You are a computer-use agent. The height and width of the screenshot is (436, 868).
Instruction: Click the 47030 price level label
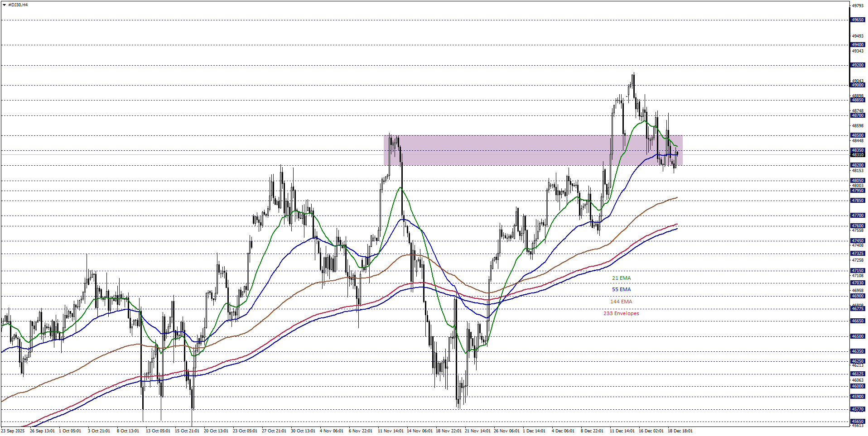pos(858,283)
